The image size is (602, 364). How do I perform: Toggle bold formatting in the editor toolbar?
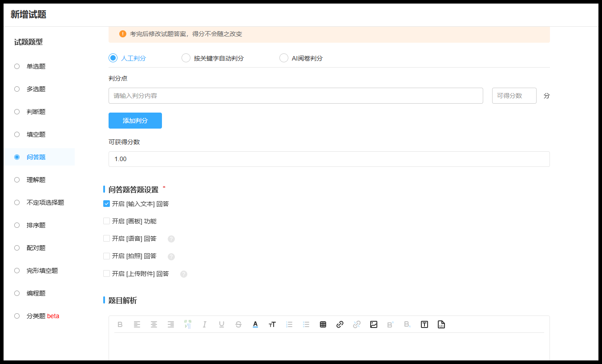(x=120, y=324)
